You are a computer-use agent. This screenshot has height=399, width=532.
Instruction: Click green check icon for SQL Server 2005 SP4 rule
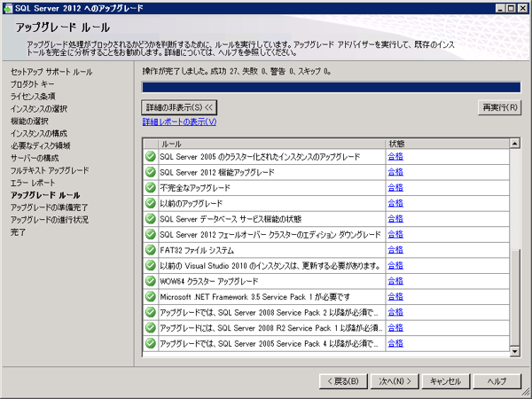coord(151,343)
